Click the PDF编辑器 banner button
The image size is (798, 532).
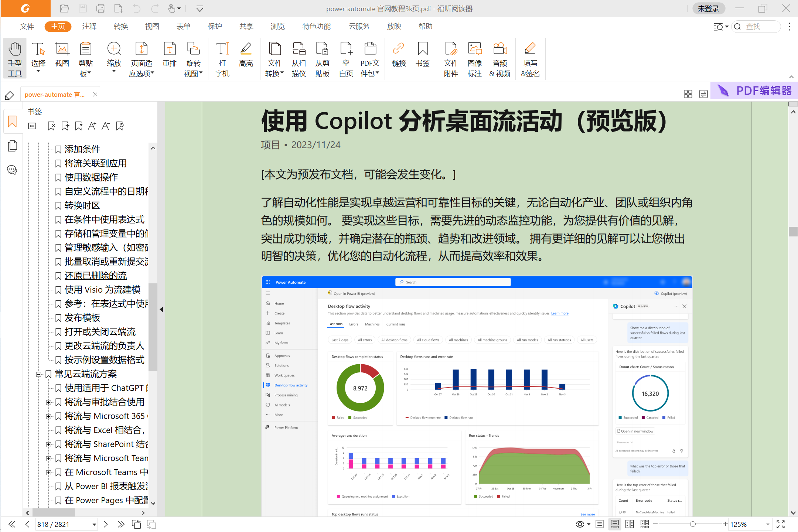point(754,91)
